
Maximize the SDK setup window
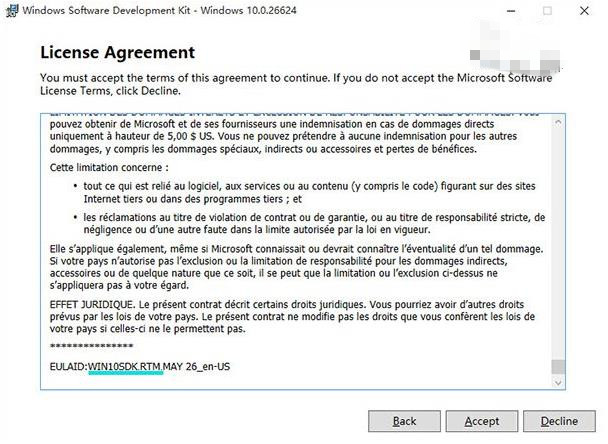click(546, 11)
